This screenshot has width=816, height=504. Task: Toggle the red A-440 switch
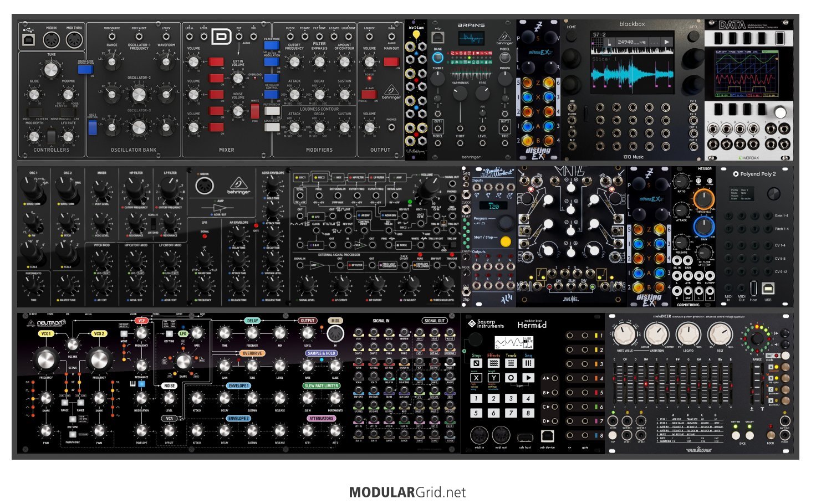[x=369, y=94]
